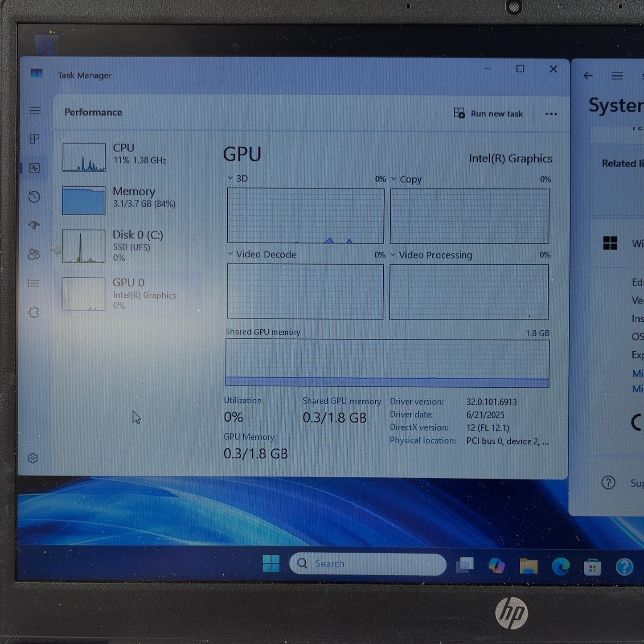Open App history page in Task Manager sidebar
This screenshot has width=644, height=644.
click(34, 197)
